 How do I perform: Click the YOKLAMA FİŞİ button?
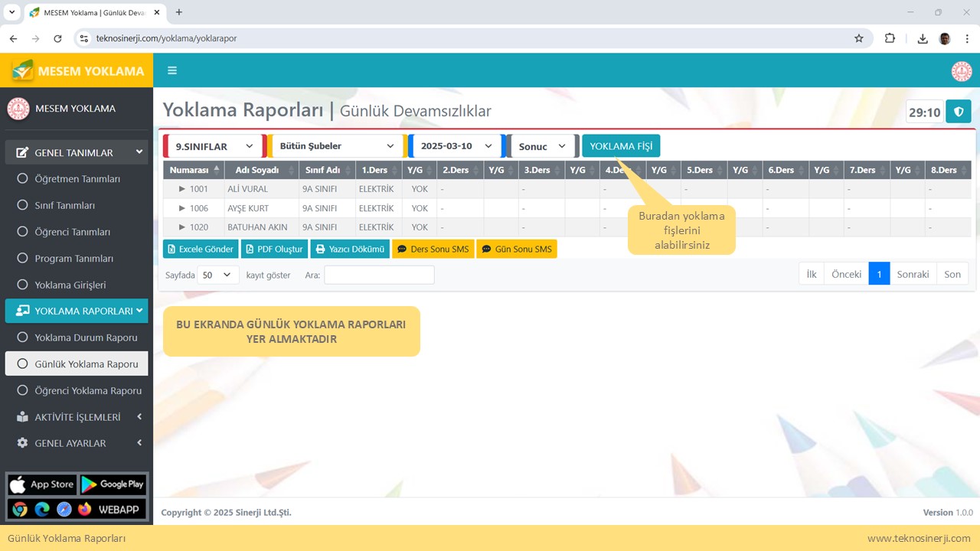point(621,146)
